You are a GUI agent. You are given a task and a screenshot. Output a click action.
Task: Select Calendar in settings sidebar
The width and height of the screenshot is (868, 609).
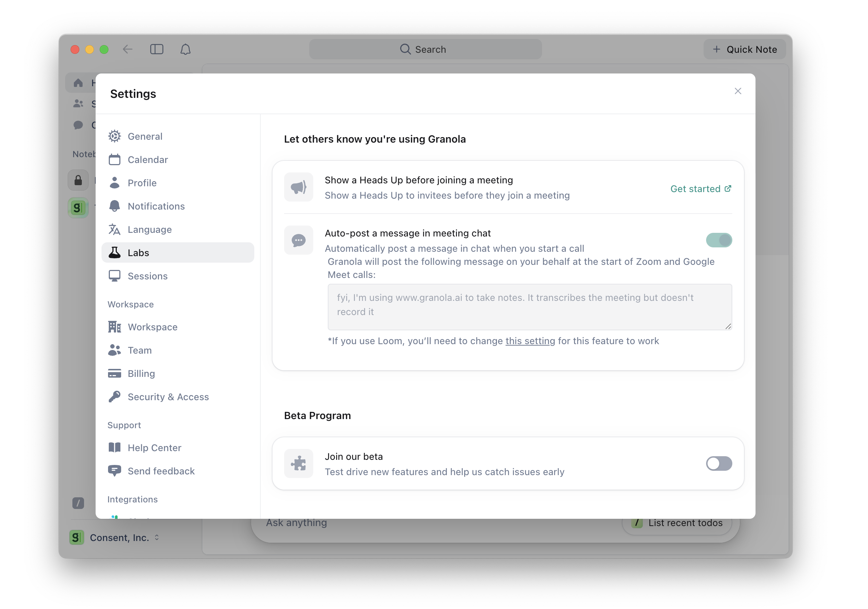(147, 160)
